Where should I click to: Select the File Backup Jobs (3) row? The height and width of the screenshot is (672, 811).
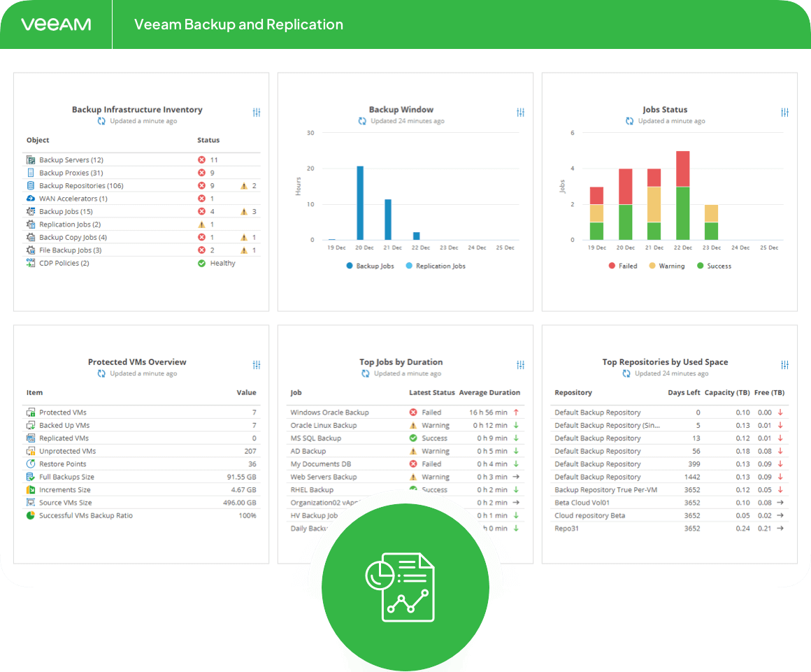(x=141, y=250)
